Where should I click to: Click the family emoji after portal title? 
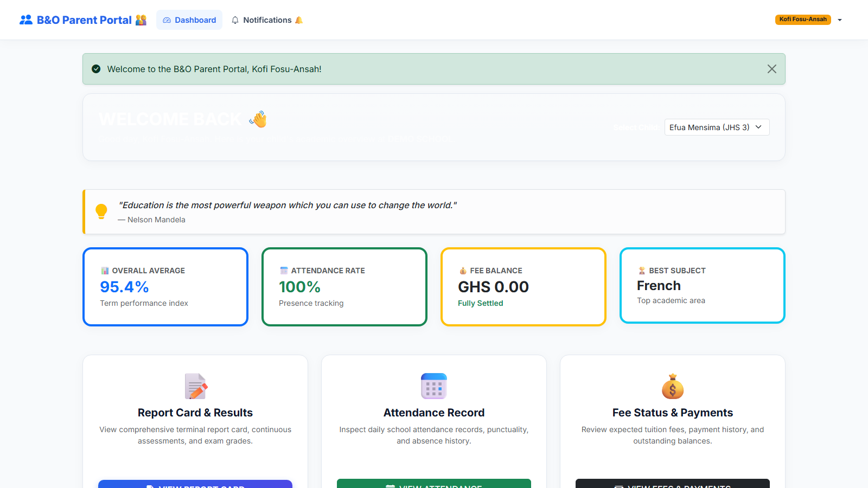[141, 20]
